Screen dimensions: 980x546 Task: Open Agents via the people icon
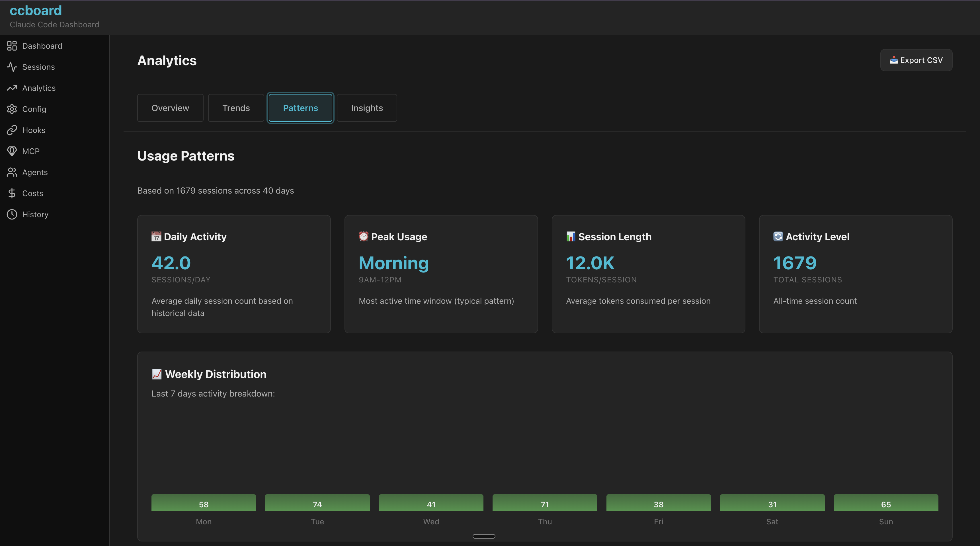click(35, 172)
